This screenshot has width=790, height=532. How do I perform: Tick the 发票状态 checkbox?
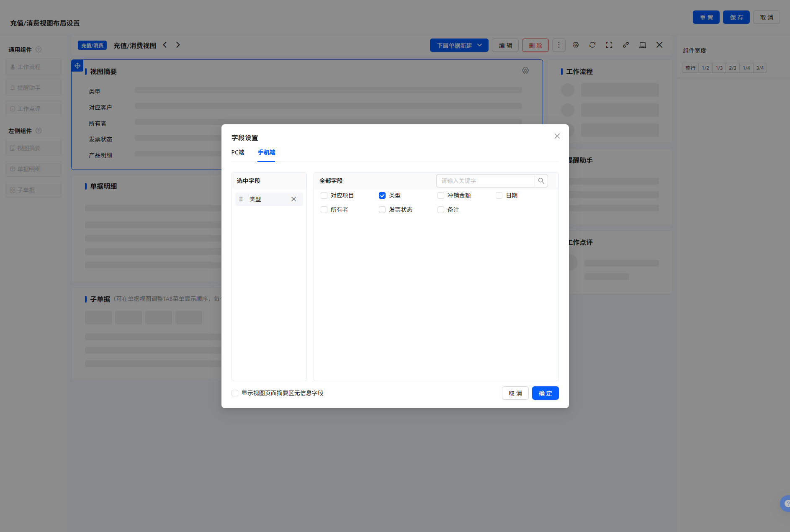tap(382, 210)
